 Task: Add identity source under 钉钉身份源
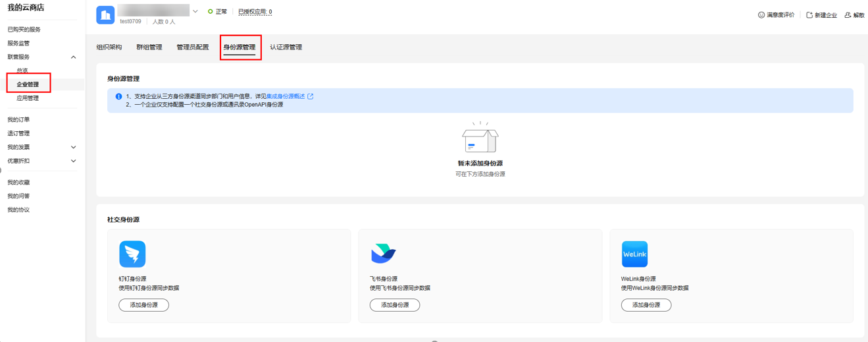143,305
